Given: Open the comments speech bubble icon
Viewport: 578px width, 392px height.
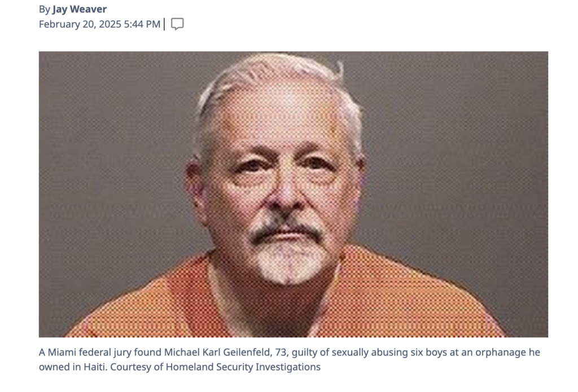Looking at the screenshot, I should [177, 24].
